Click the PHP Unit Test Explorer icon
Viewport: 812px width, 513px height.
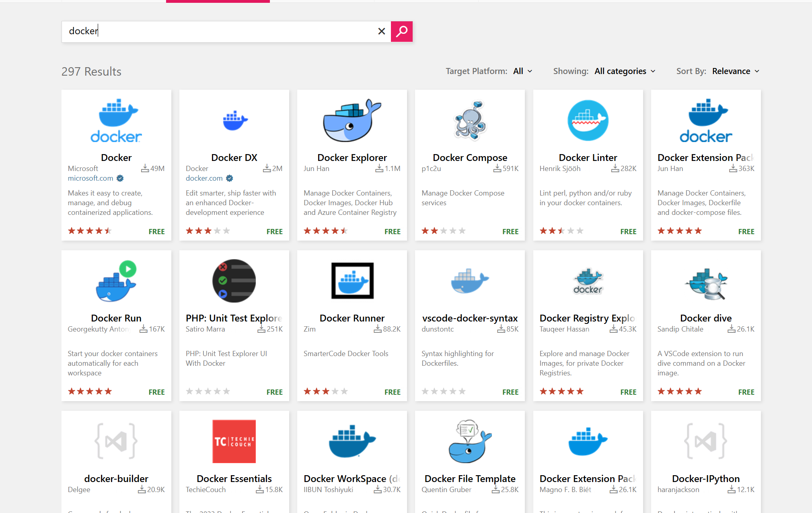coord(234,281)
